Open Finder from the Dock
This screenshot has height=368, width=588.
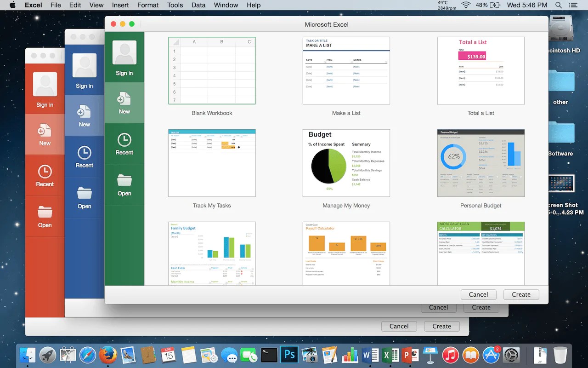pyautogui.click(x=28, y=355)
